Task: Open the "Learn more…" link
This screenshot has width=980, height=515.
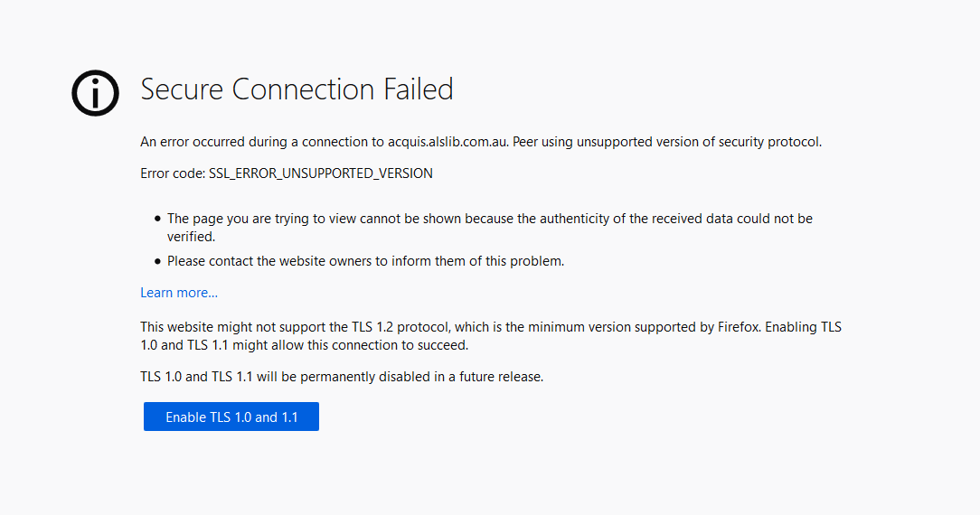Action: point(179,293)
